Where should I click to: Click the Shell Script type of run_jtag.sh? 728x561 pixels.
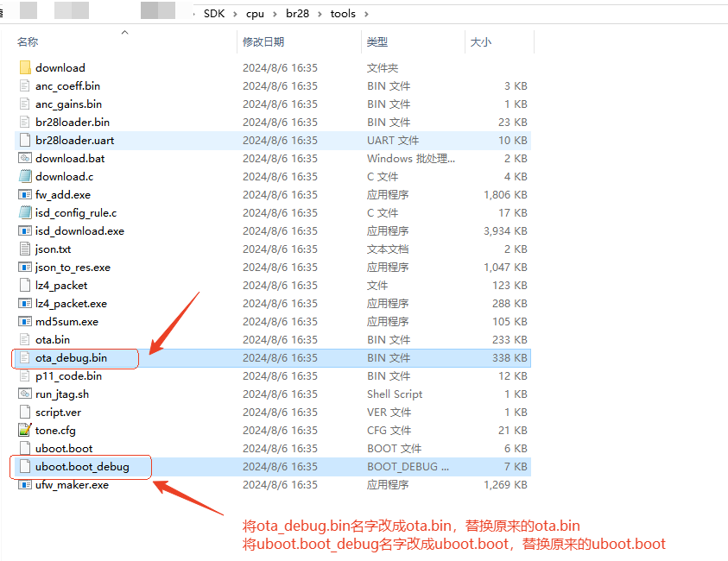[x=395, y=394]
